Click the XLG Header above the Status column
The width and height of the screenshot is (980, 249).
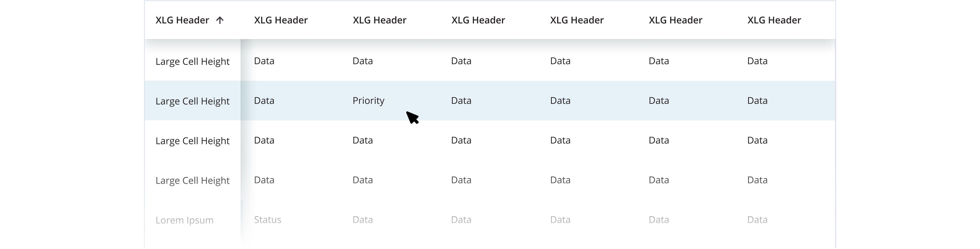(281, 21)
